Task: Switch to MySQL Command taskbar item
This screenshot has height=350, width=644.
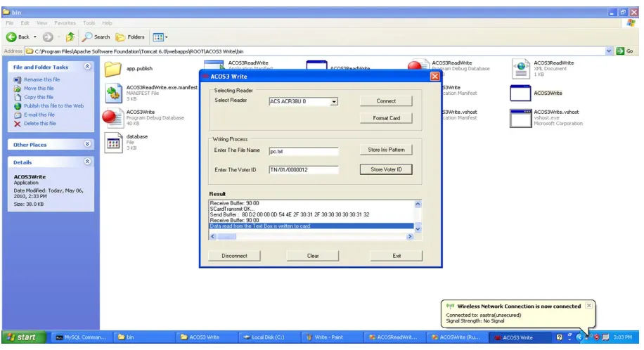Action: (x=82, y=337)
